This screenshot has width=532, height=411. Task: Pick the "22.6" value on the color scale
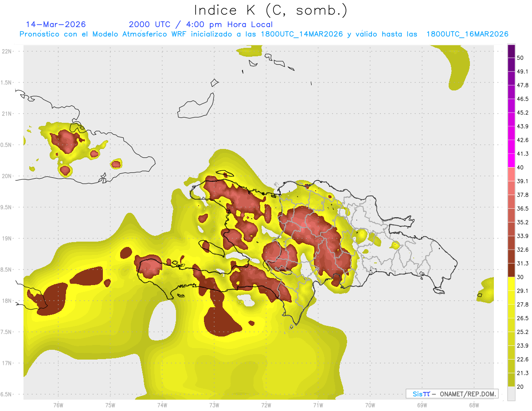(523, 359)
